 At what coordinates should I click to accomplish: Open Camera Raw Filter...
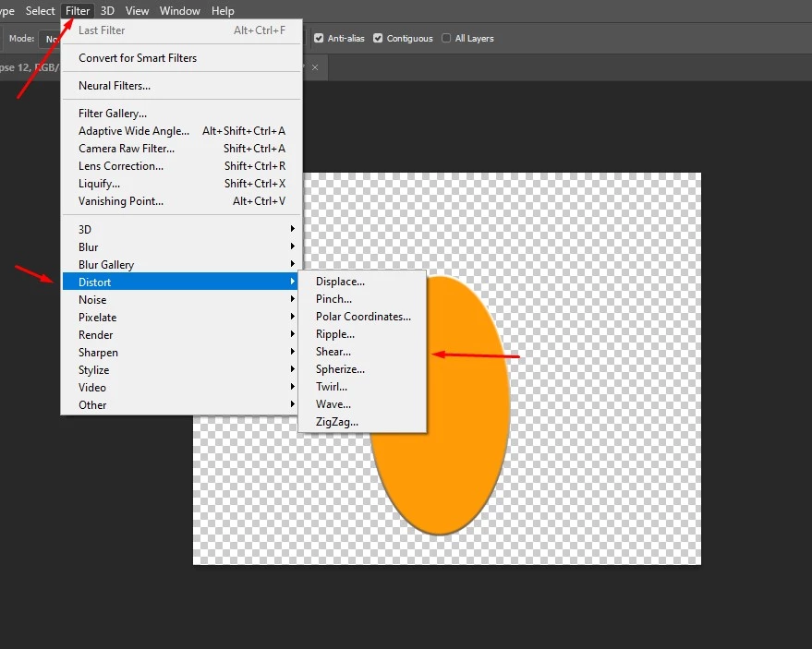181,149
